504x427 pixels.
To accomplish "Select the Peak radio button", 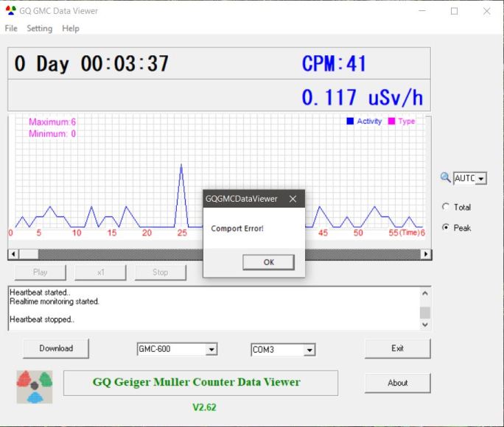I will pyautogui.click(x=445, y=227).
